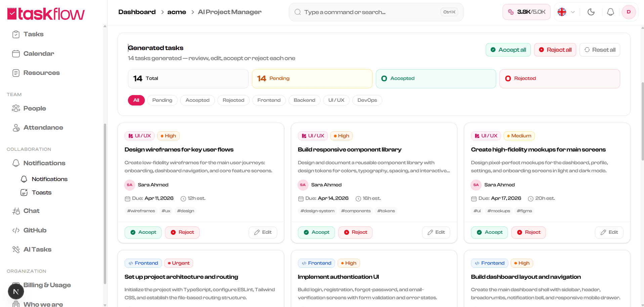Image resolution: width=644 pixels, height=307 pixels.
Task: Open the Implement authentication UI task title
Action: coord(338,277)
